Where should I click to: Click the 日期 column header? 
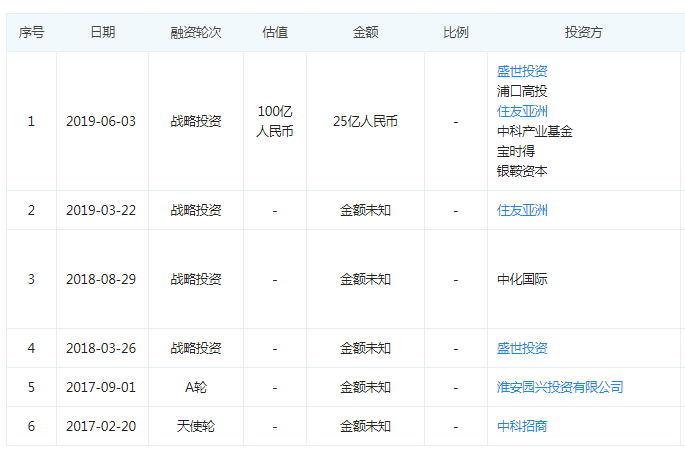(x=103, y=32)
